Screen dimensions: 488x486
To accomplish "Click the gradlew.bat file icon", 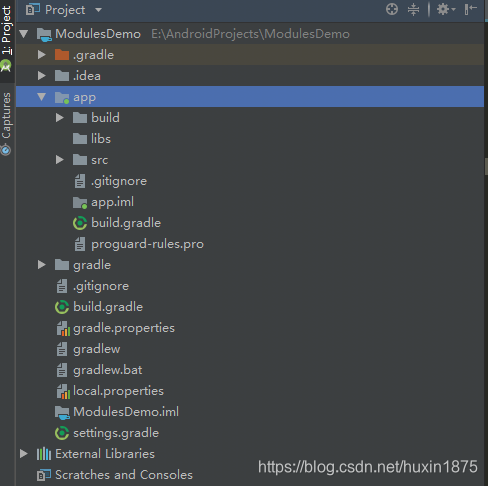I will click(62, 370).
